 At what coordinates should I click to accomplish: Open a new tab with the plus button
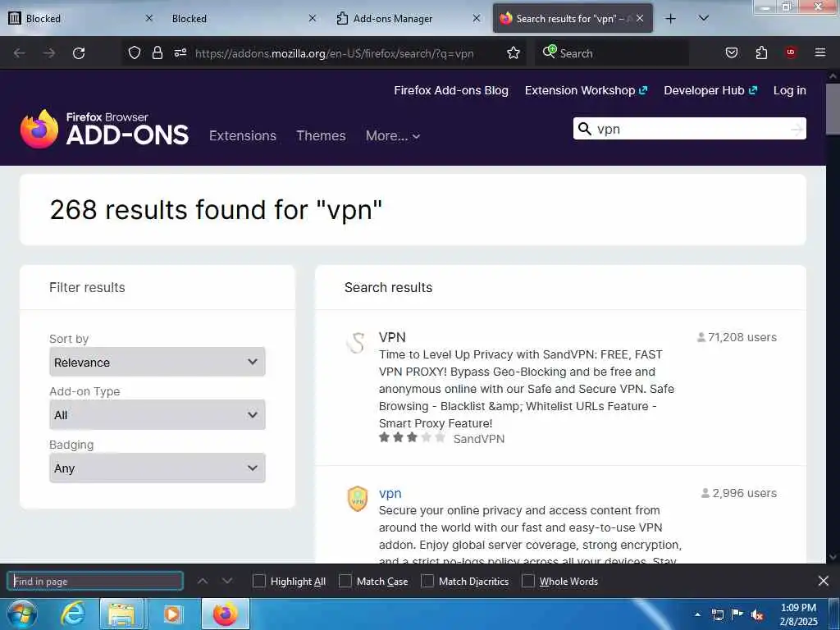pyautogui.click(x=671, y=19)
